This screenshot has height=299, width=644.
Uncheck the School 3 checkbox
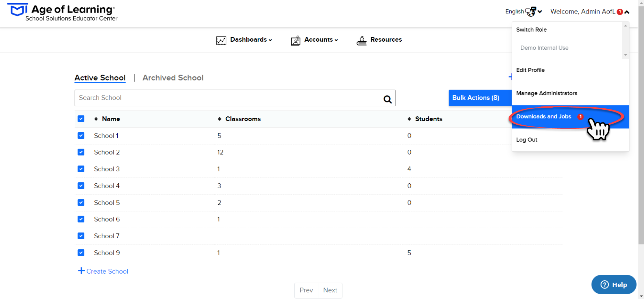point(81,169)
